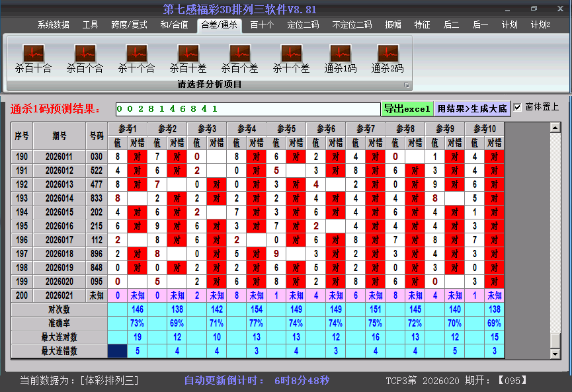Switch to the 百十个 tab
572x392 pixels.
pos(262,25)
